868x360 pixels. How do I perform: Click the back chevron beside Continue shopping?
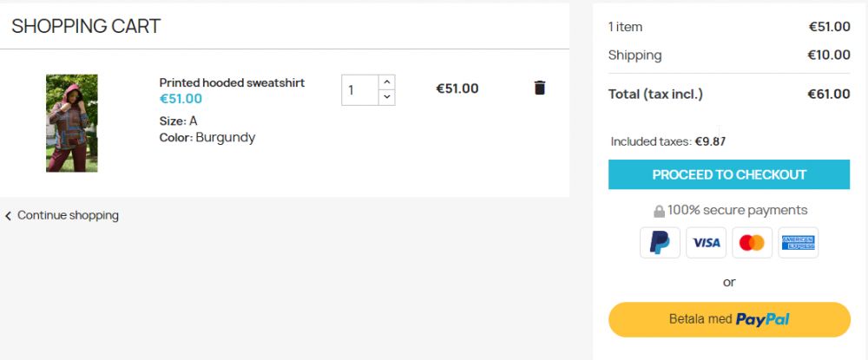9,216
